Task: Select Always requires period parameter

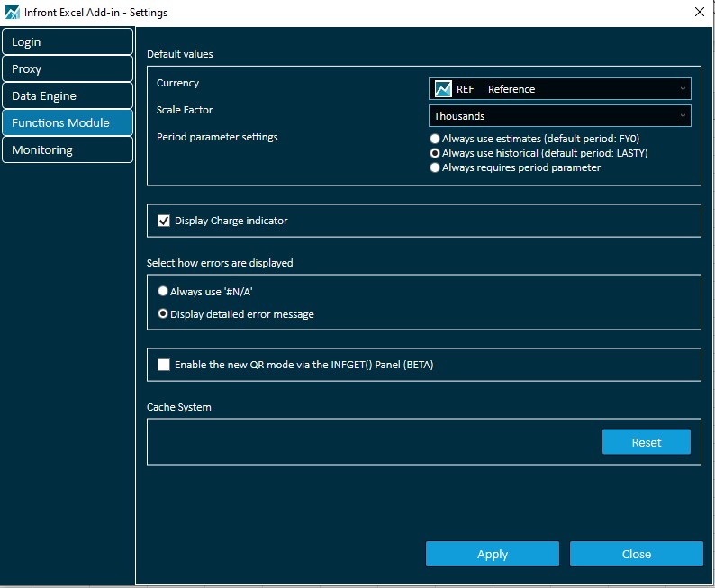Action: point(436,168)
